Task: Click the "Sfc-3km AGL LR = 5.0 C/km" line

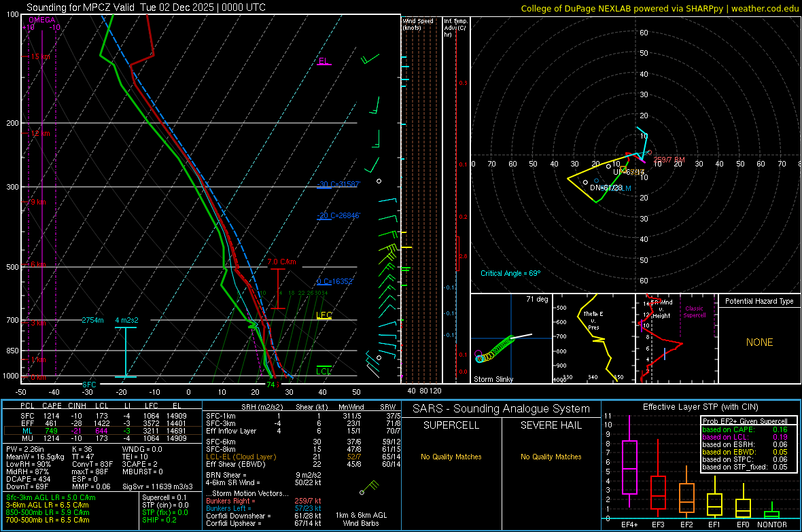Action: (51, 498)
